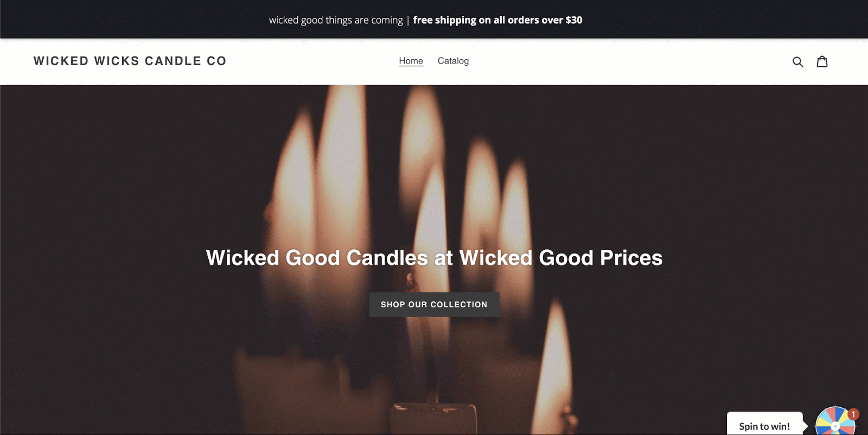Click the Wicked Good Candles hero heading
Viewport: 868px width, 435px height.
[434, 257]
